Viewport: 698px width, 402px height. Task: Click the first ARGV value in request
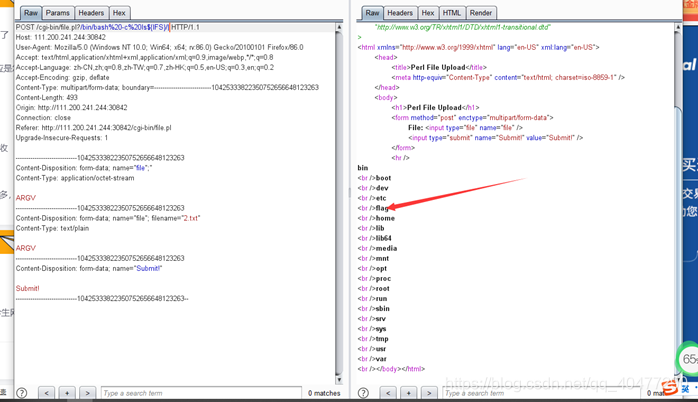click(x=26, y=198)
